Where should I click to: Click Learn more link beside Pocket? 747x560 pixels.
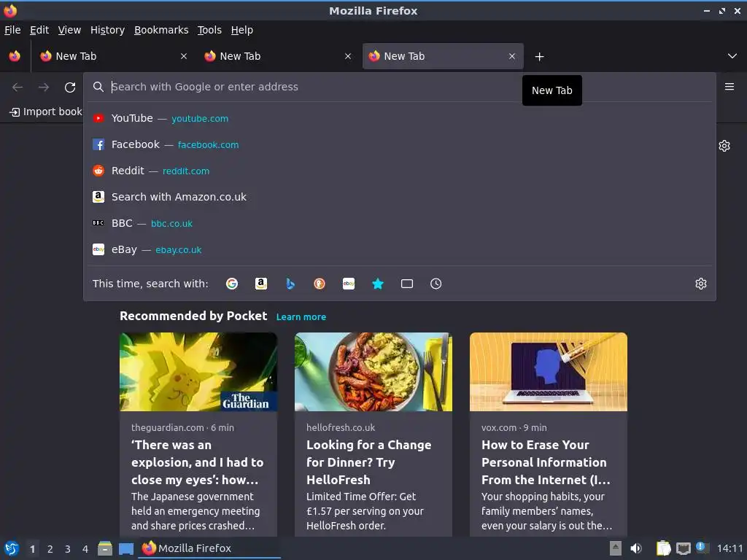301,317
